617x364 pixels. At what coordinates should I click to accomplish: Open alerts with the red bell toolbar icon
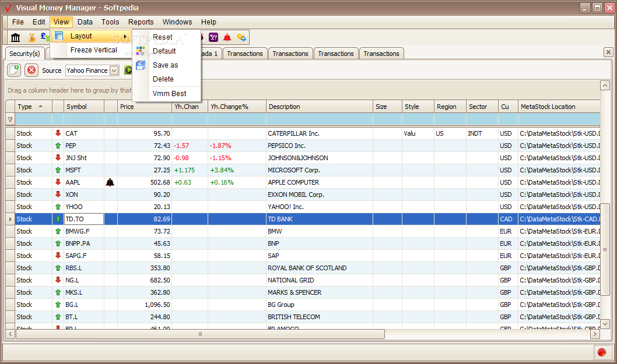227,37
